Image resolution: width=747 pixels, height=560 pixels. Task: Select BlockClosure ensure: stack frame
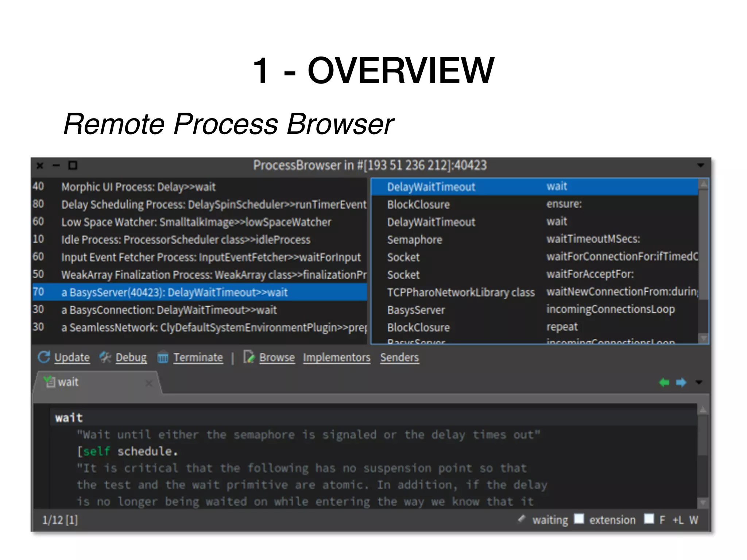pos(535,204)
